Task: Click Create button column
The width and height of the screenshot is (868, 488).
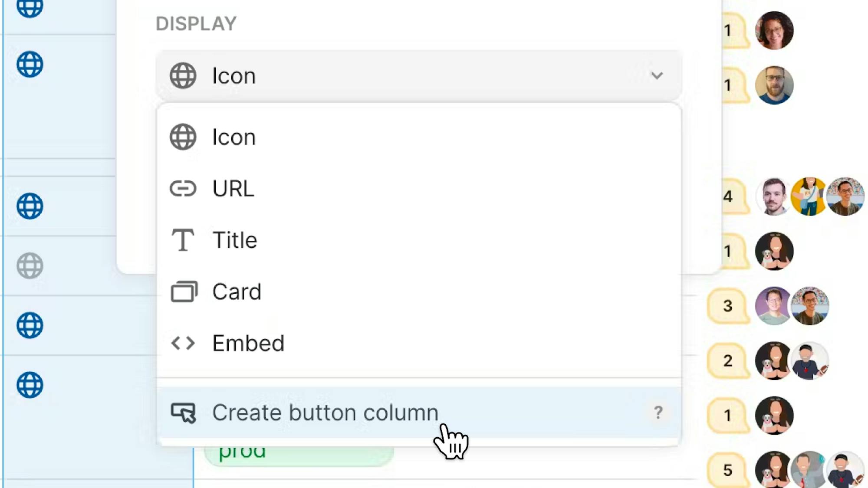Action: point(325,413)
